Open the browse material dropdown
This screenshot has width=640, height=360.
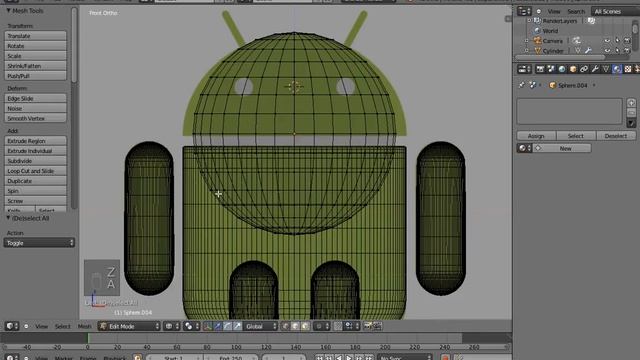pos(524,148)
